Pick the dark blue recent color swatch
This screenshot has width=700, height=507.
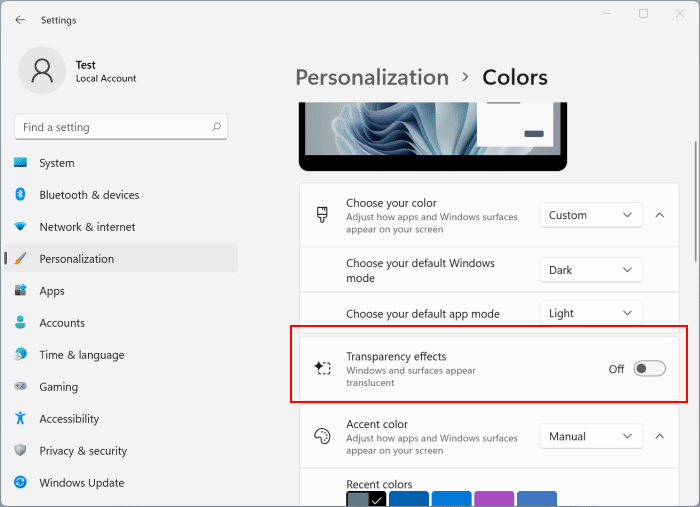click(408, 499)
